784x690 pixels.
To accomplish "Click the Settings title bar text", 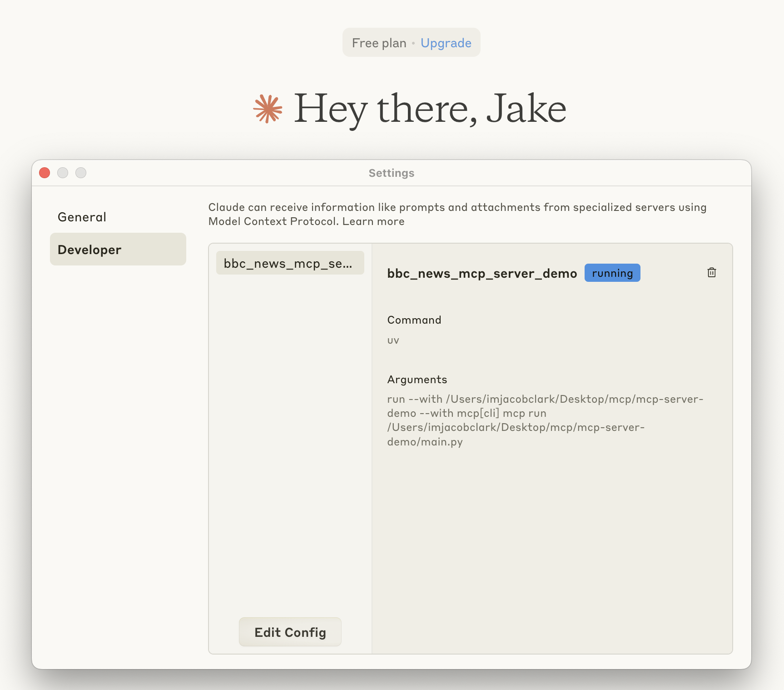I will (391, 173).
